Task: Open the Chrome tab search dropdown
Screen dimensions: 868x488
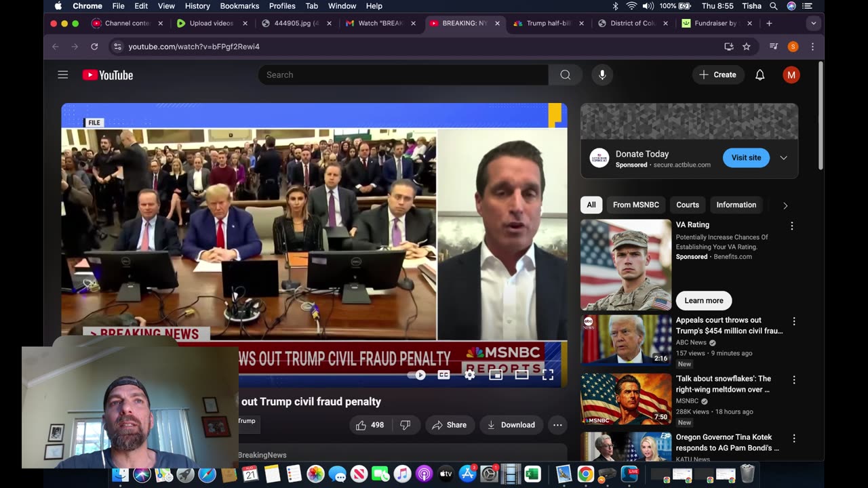Action: click(813, 23)
